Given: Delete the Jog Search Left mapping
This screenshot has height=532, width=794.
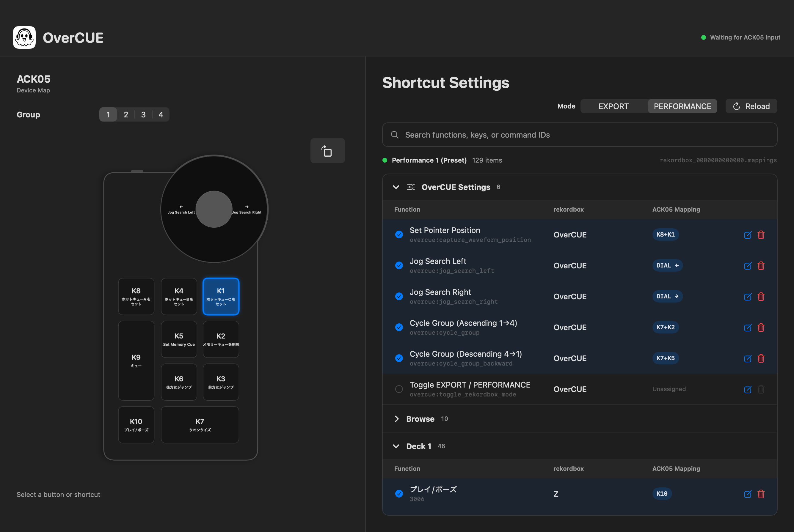Looking at the screenshot, I should [x=761, y=266].
